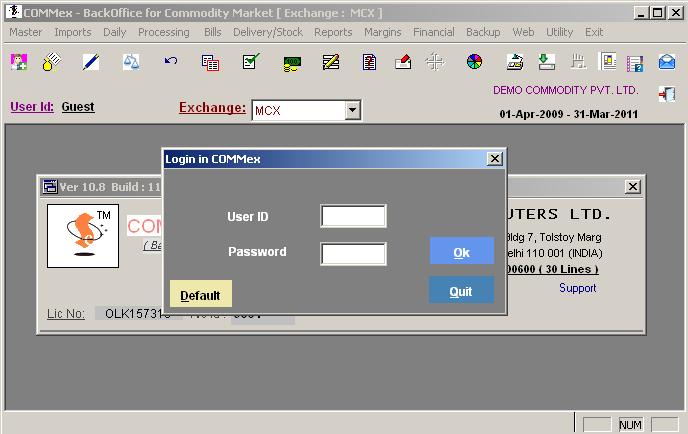Screen dimensions: 688x434
Task: Click the red eraser toolbar icon
Action: [403, 62]
